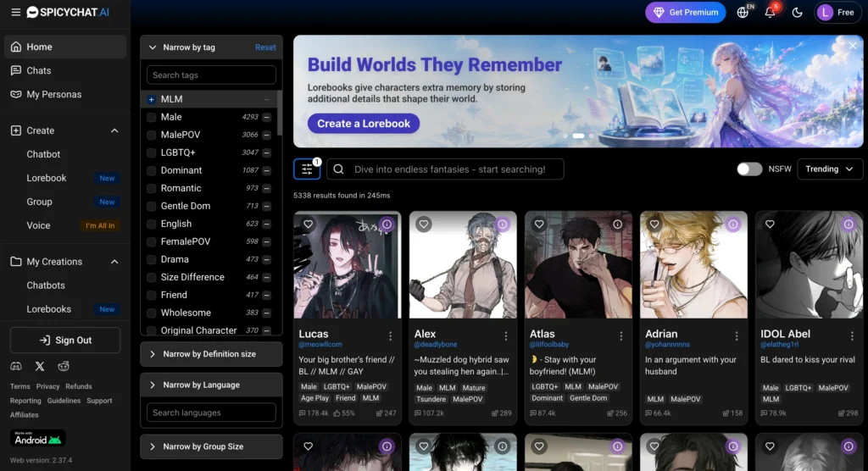This screenshot has height=471, width=868.
Task: Open Chats in sidebar
Action: (x=64, y=71)
